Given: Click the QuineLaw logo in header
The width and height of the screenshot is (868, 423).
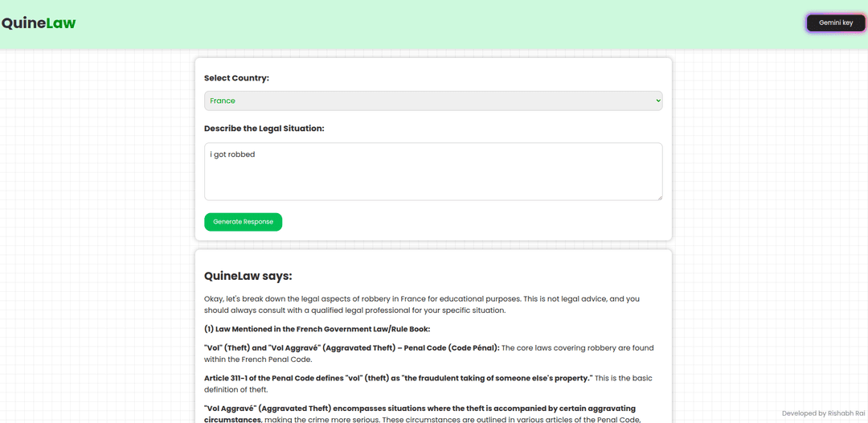Looking at the screenshot, I should point(39,23).
